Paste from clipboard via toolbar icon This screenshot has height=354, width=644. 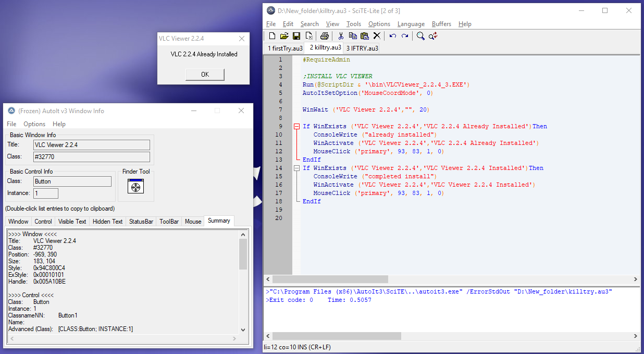click(365, 36)
